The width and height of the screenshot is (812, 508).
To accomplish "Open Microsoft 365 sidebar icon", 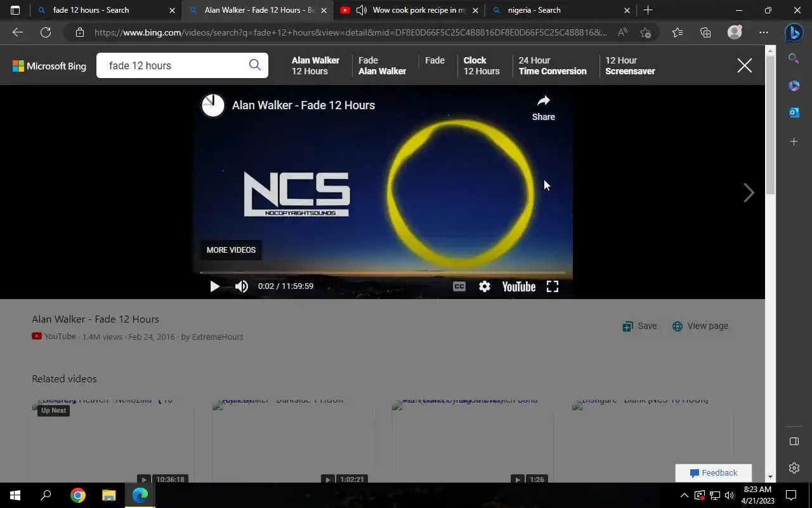I will click(794, 85).
